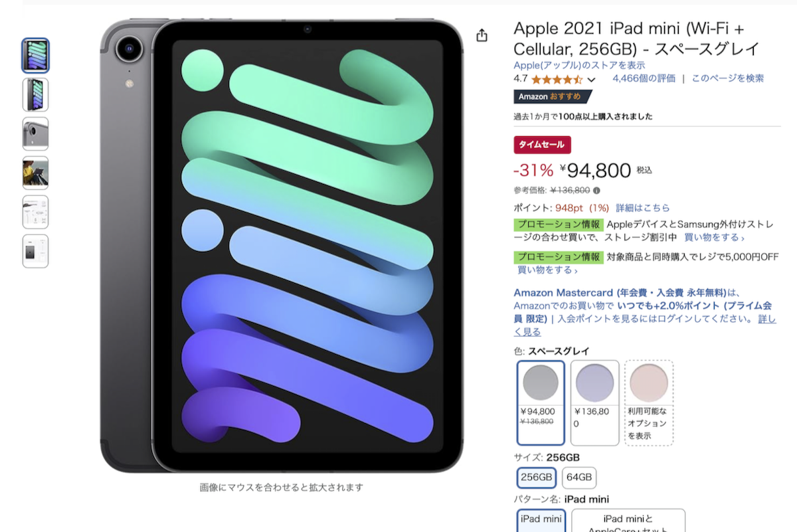
Task: Open the 4,466 ratings link
Action: tap(643, 78)
